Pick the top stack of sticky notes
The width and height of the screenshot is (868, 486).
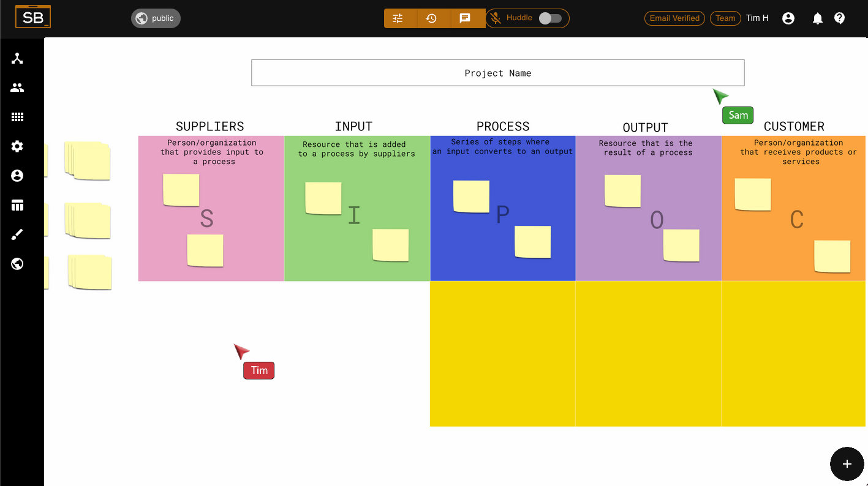click(88, 161)
